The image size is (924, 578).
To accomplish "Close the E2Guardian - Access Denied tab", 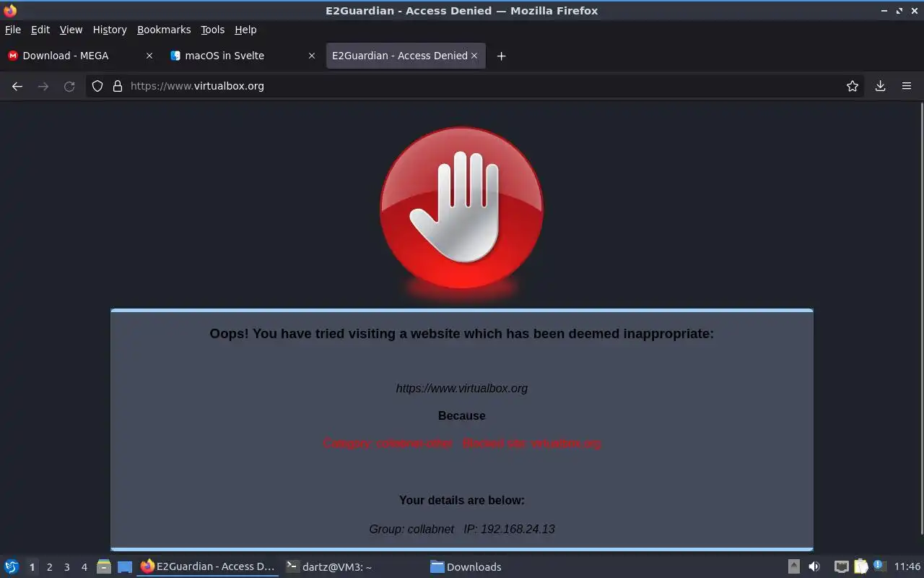I will point(474,56).
